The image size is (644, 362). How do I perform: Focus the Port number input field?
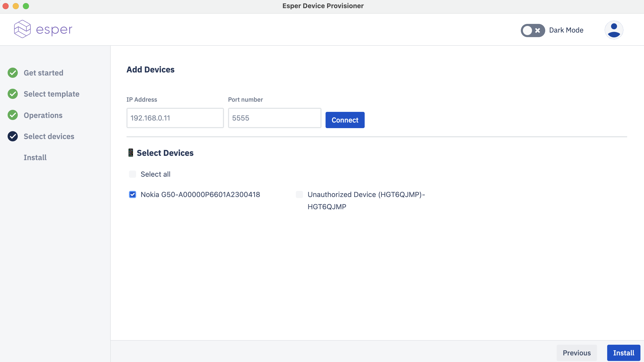tap(275, 118)
